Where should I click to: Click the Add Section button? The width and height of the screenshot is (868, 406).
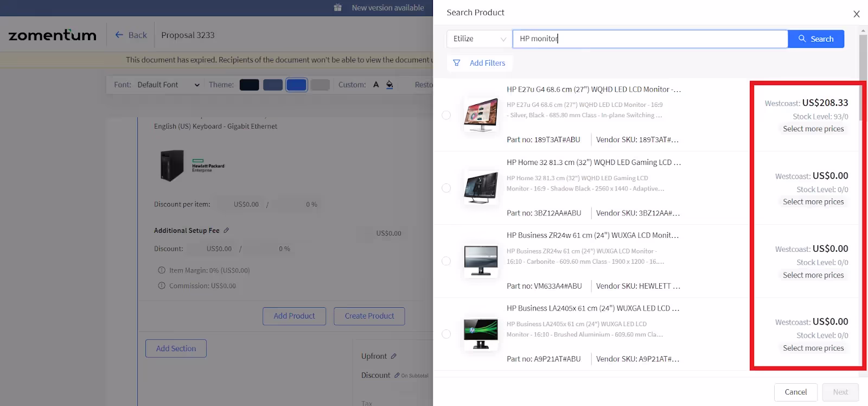(176, 348)
